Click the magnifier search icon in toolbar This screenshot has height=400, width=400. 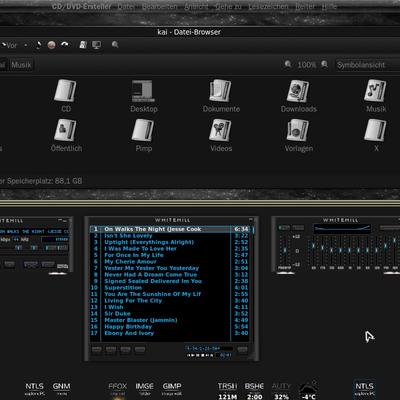[x=115, y=44]
